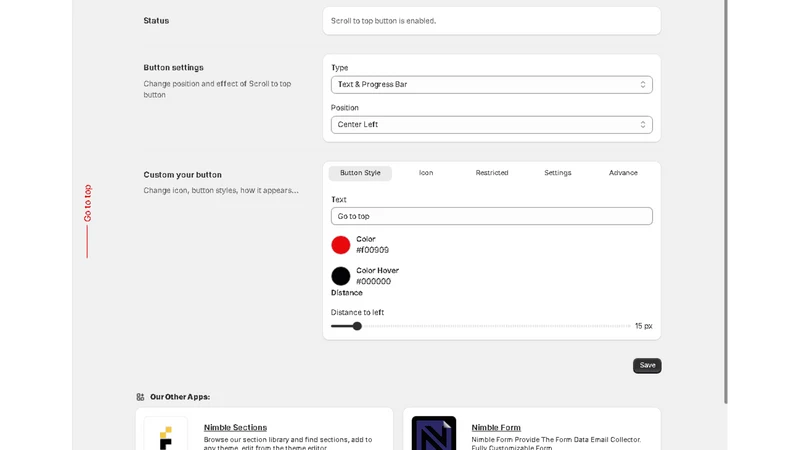
Task: Open the Advance tab
Action: pos(623,173)
